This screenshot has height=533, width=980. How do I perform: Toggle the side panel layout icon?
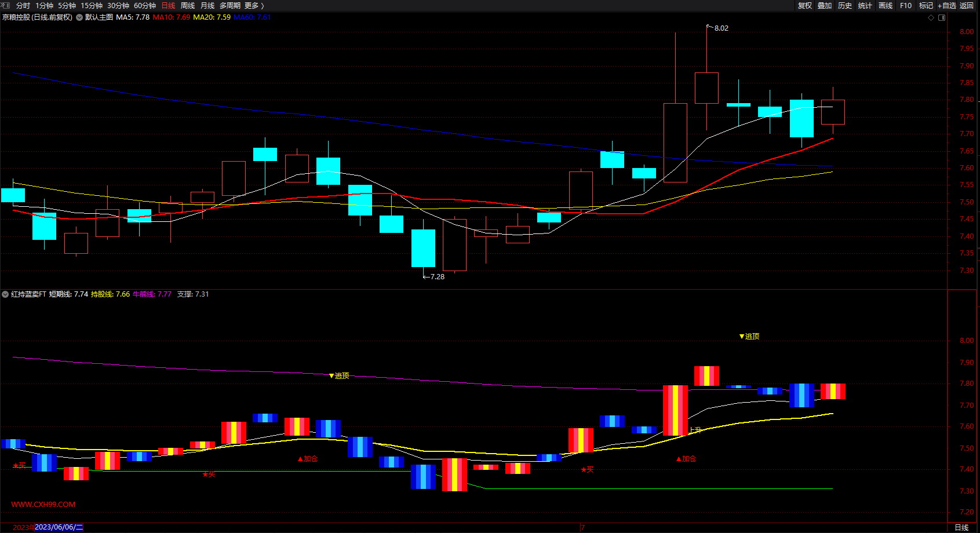click(x=942, y=17)
